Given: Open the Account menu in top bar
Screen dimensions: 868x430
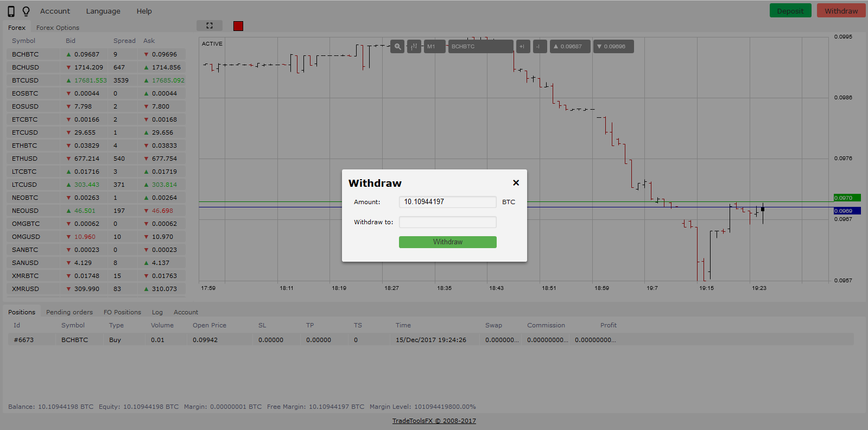Looking at the screenshot, I should coord(55,11).
